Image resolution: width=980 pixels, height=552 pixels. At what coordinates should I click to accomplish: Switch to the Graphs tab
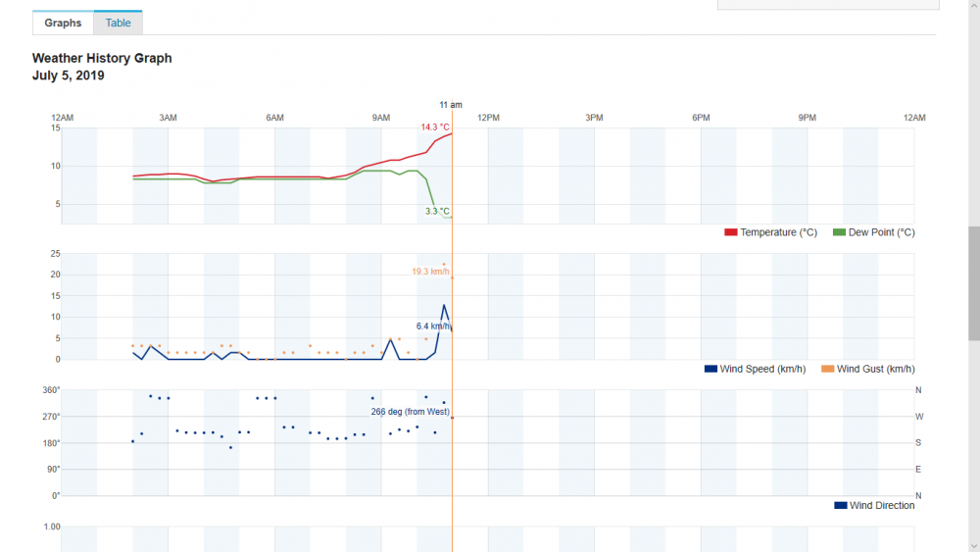[x=63, y=24]
